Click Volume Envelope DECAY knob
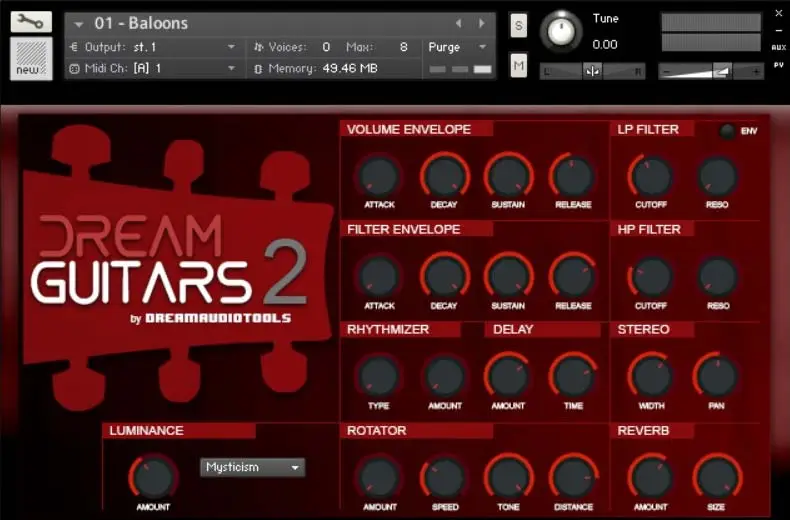Viewport: 790px width, 520px height. click(x=444, y=176)
